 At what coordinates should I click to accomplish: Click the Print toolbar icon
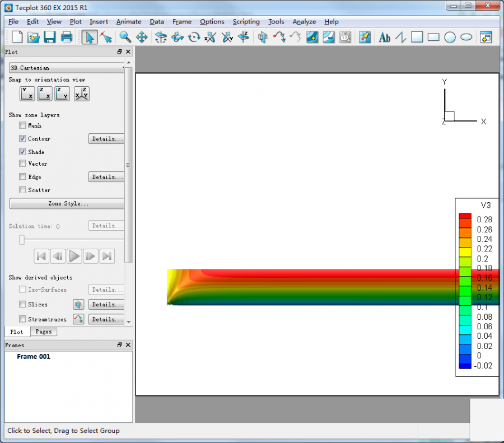67,38
